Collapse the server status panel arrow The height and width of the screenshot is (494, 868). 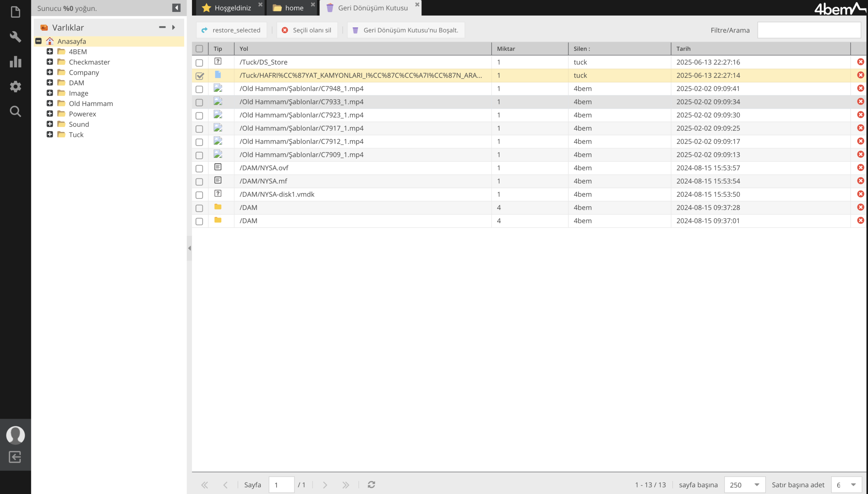tap(176, 8)
